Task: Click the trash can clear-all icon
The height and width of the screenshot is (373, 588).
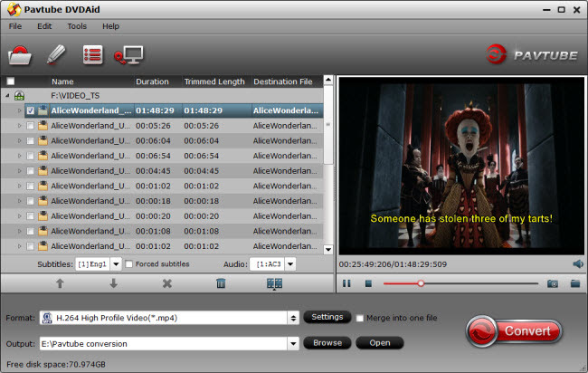Action: point(221,283)
